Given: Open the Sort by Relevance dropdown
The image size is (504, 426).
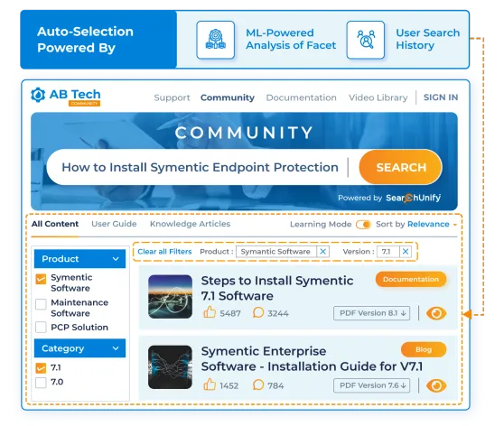Looking at the screenshot, I should click(x=432, y=224).
